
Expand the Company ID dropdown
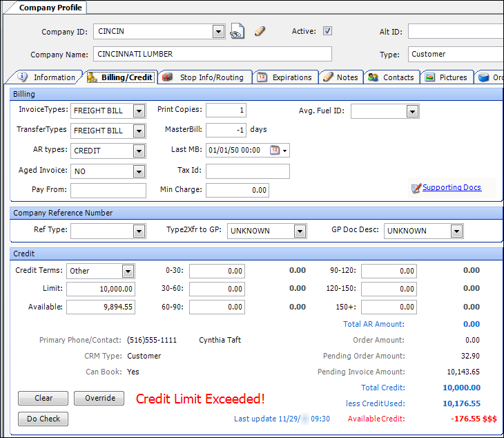[218, 32]
